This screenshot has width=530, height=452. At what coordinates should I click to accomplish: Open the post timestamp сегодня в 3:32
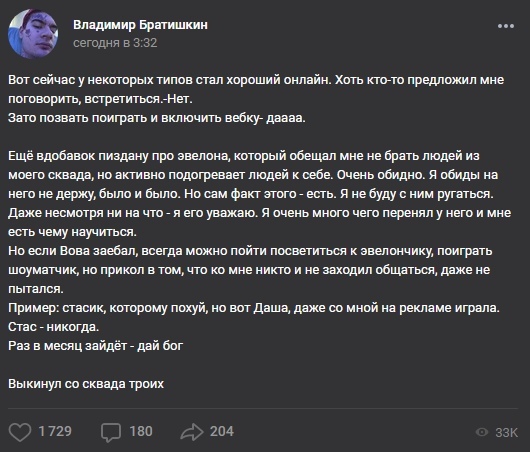(115, 43)
